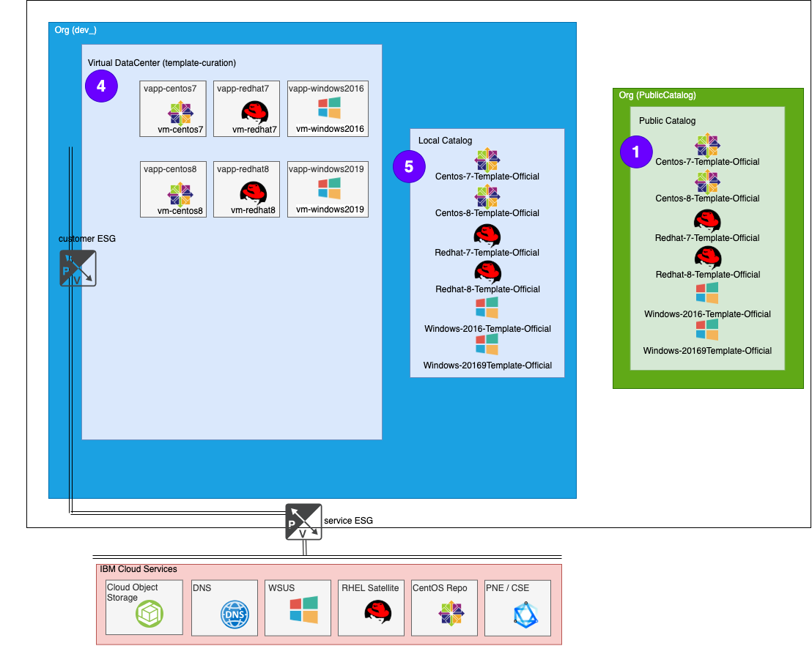The image size is (812, 646).
Task: Click the Org (PublicCatalog) green container title
Action: pos(657,95)
